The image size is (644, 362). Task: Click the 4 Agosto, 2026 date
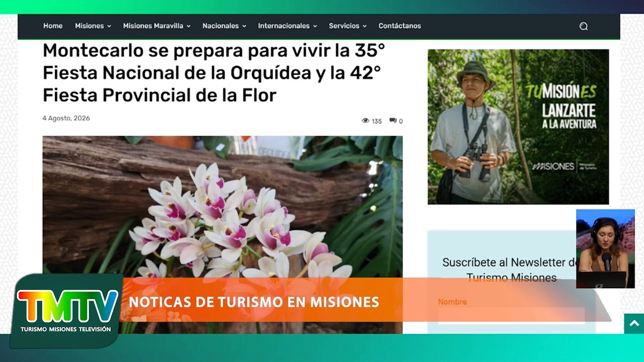point(66,118)
